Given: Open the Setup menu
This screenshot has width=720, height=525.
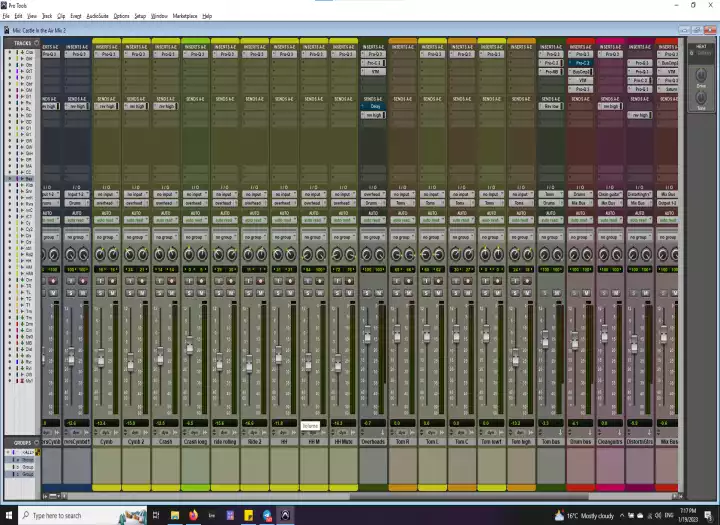Looking at the screenshot, I should coord(140,16).
